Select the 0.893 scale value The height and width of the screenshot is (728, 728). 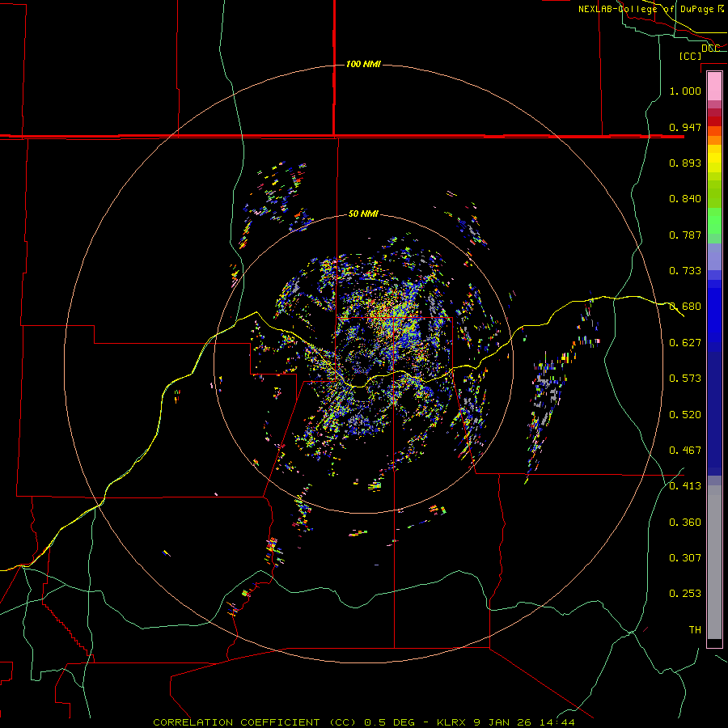click(685, 163)
